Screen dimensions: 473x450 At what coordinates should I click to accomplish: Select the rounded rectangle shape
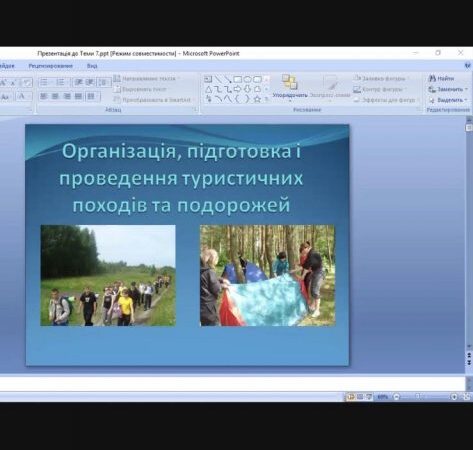[x=257, y=79]
